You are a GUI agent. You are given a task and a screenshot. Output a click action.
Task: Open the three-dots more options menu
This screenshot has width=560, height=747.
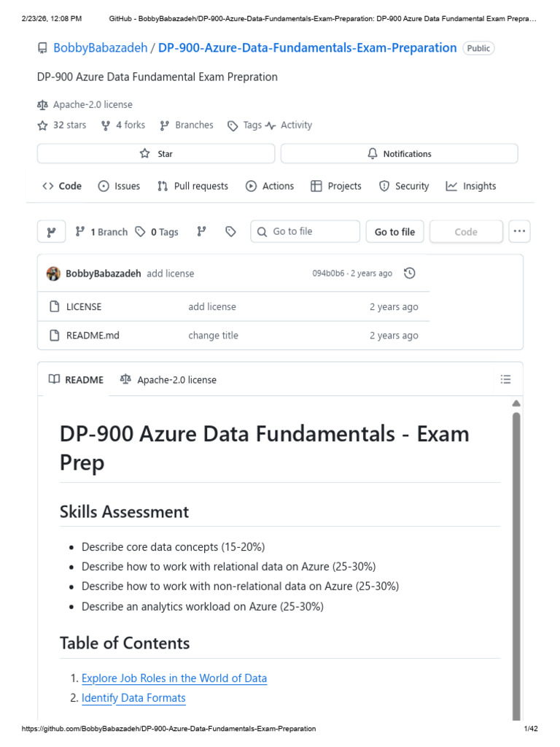coord(519,231)
